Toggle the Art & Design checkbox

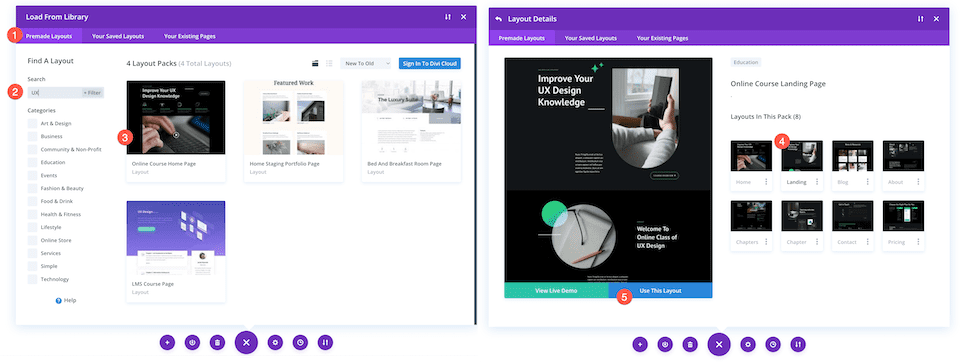coord(32,123)
